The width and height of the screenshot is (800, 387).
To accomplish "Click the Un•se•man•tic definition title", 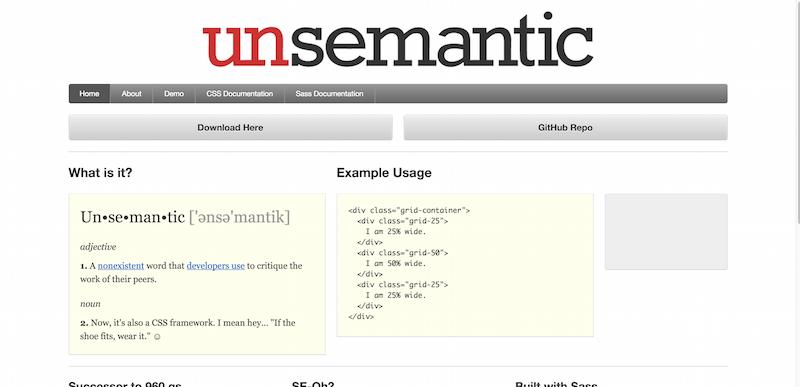I will [x=185, y=217].
